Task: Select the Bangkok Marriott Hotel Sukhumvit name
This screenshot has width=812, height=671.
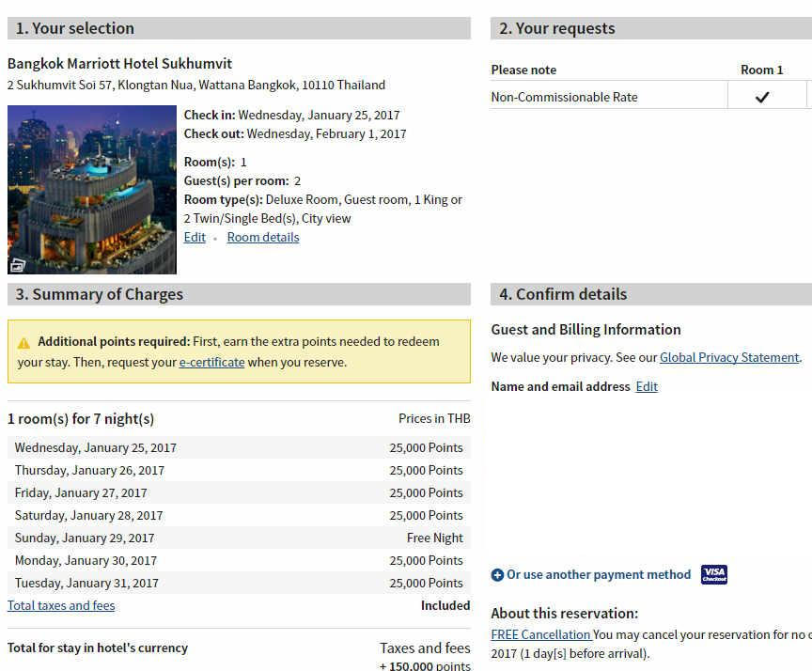Action: click(x=119, y=63)
